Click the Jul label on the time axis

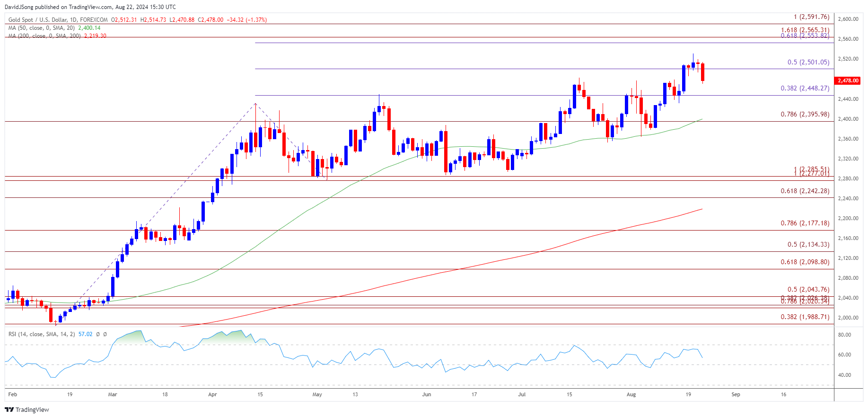coord(522,394)
